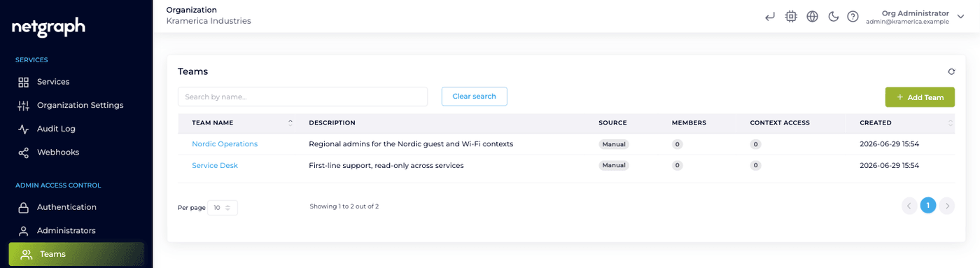Click the Context Access column header
980x268 pixels.
(x=780, y=123)
